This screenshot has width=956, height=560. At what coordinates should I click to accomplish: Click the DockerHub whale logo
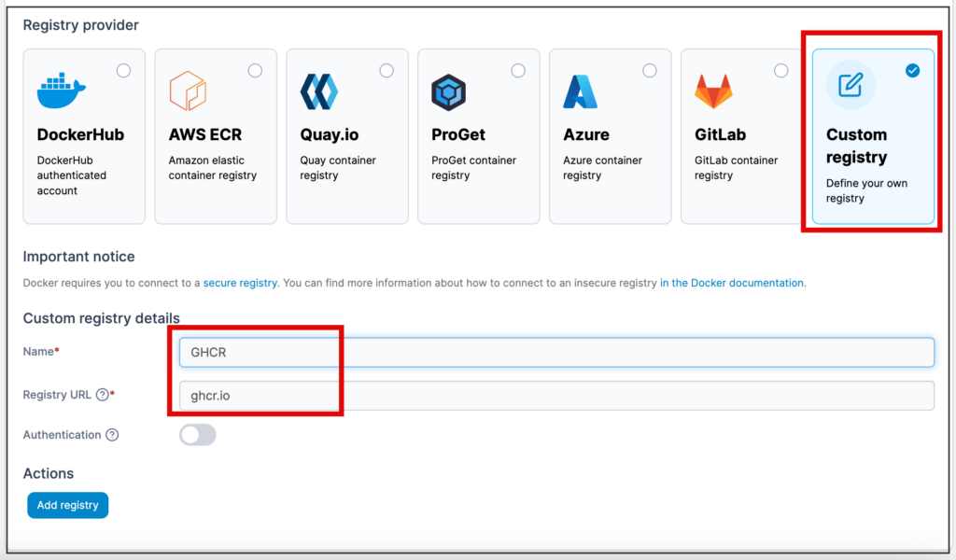pyautogui.click(x=61, y=91)
